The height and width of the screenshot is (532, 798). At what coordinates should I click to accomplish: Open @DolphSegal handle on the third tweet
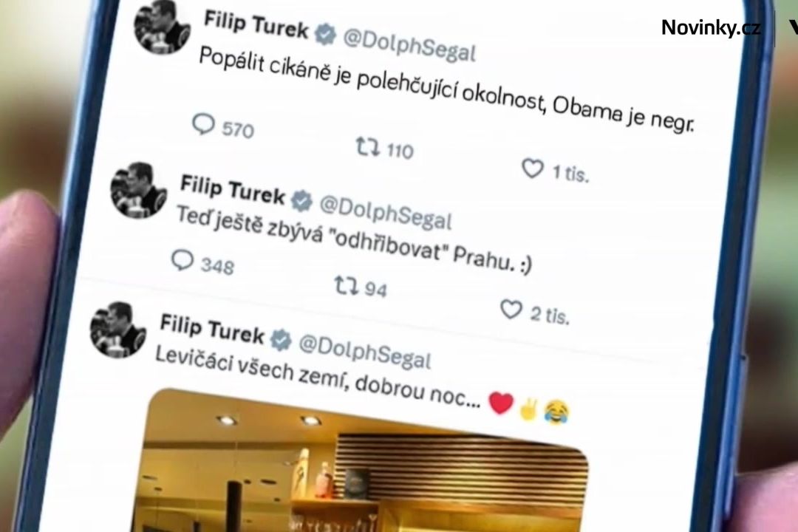pos(365,351)
